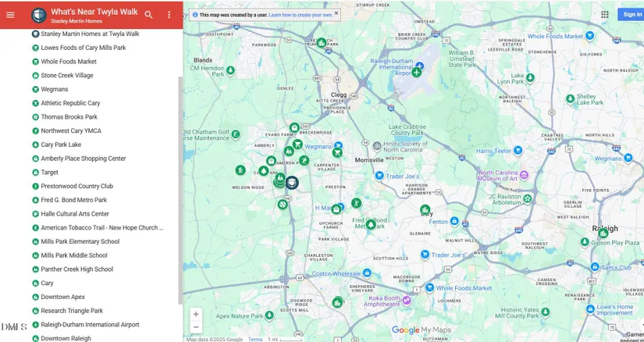Select Prestonwood Country Club in the list
644x342 pixels.
click(76, 187)
